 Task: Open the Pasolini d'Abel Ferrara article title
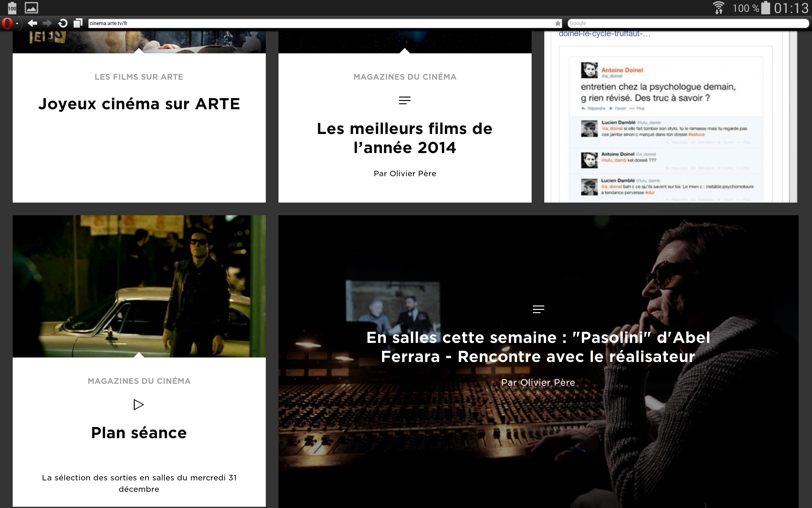tap(538, 347)
